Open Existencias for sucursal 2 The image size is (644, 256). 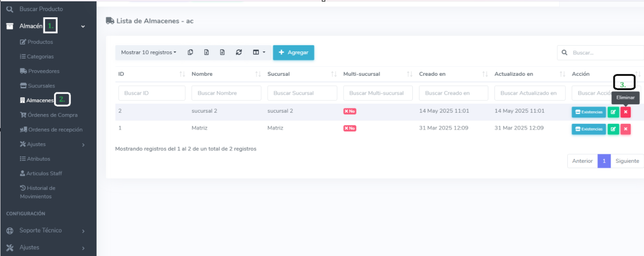pyautogui.click(x=589, y=112)
